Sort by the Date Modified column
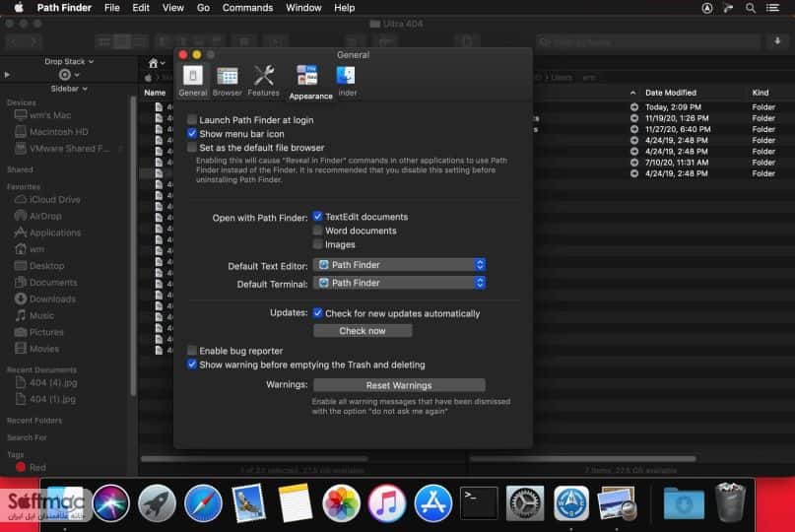Screen dimensions: 795x532 tap(670, 93)
